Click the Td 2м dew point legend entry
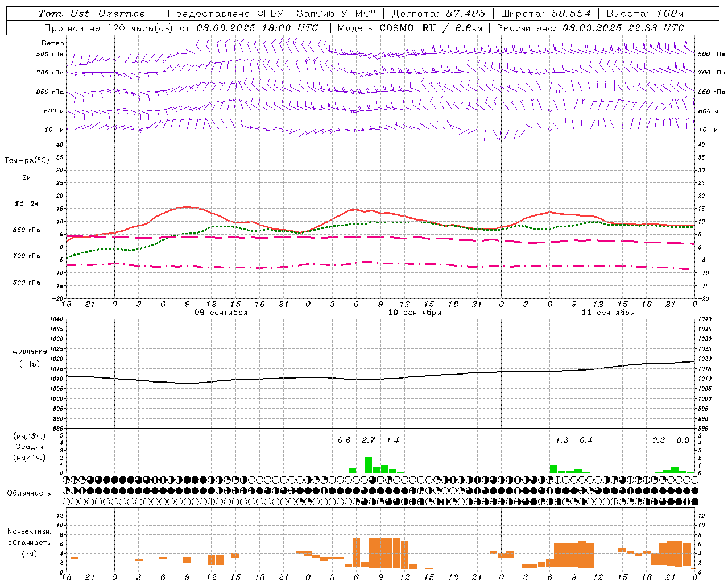The image size is (728, 582). point(26,206)
